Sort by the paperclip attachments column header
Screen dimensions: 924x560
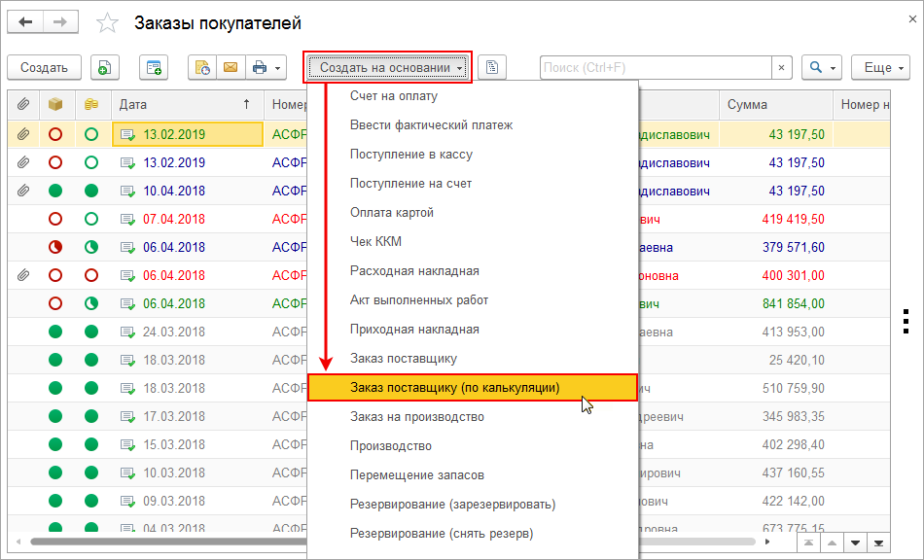(x=23, y=104)
